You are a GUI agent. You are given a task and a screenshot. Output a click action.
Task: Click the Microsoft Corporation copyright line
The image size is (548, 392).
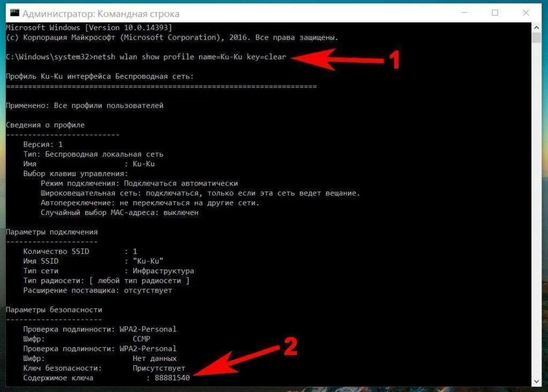(x=172, y=37)
